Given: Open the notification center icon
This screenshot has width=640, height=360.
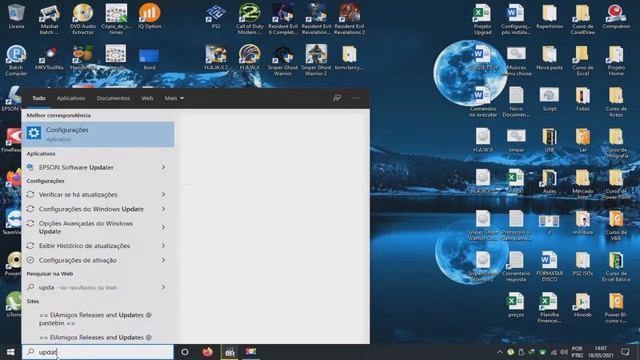Looking at the screenshot, I should pyautogui.click(x=625, y=352).
